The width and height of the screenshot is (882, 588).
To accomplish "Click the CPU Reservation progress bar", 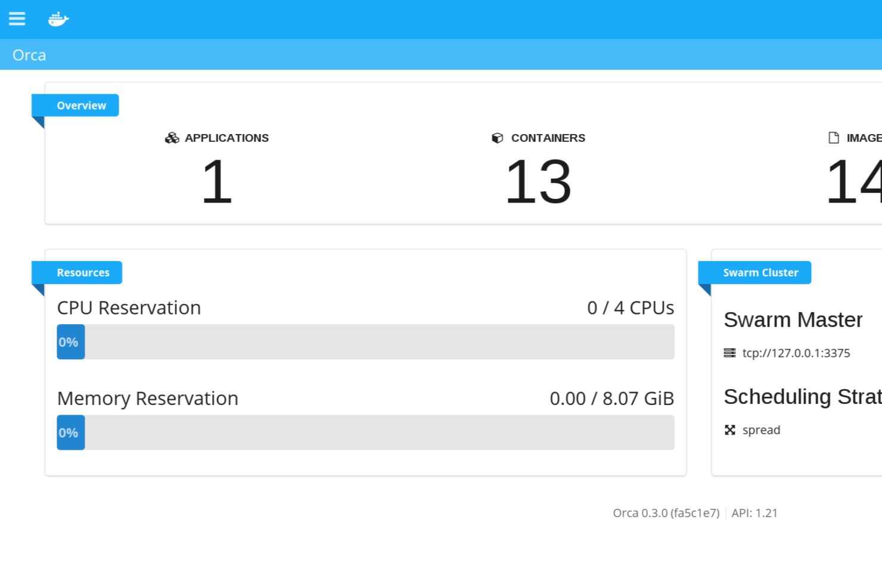I will (365, 342).
